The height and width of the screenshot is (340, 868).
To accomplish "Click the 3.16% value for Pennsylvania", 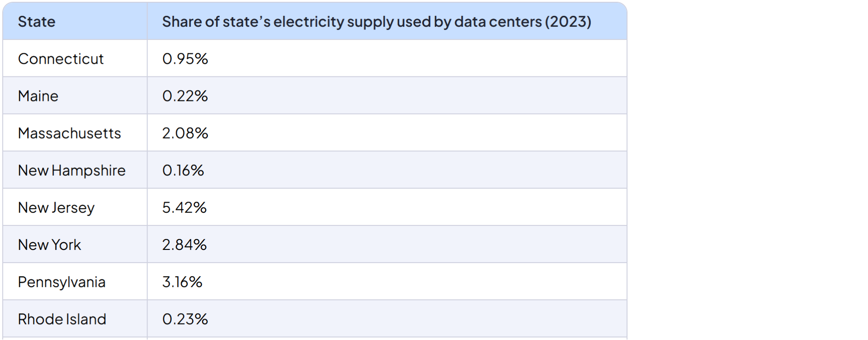I will pyautogui.click(x=182, y=282).
